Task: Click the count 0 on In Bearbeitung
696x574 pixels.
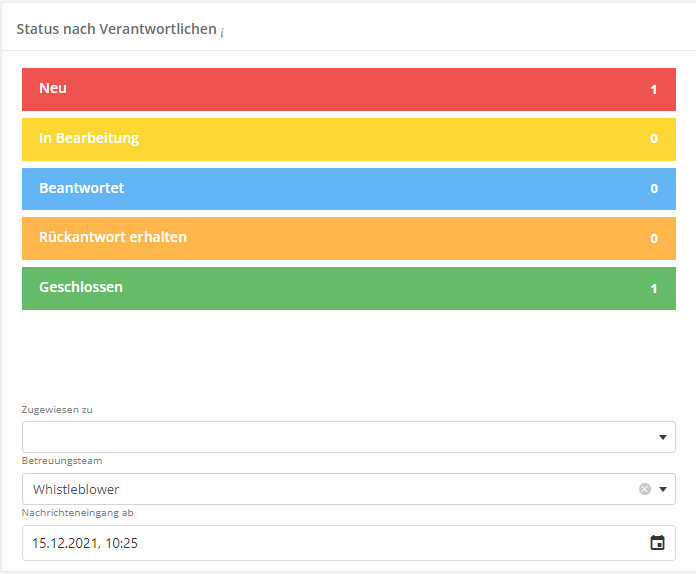Action: [x=654, y=139]
